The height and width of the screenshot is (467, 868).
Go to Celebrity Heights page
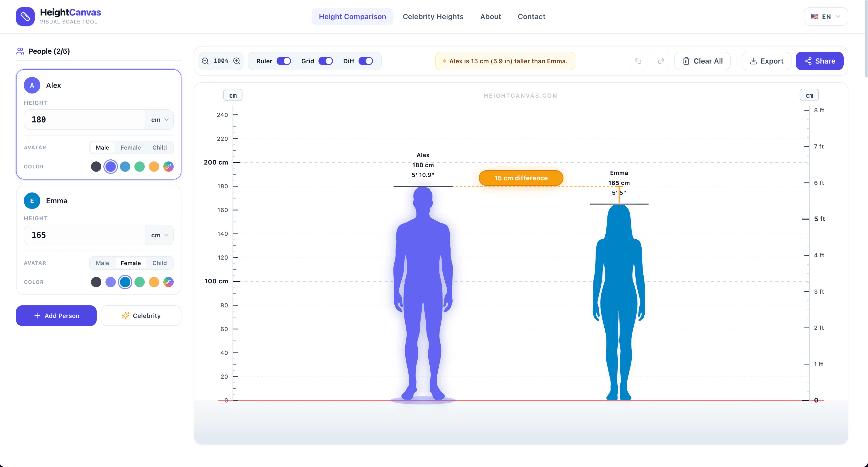433,17
